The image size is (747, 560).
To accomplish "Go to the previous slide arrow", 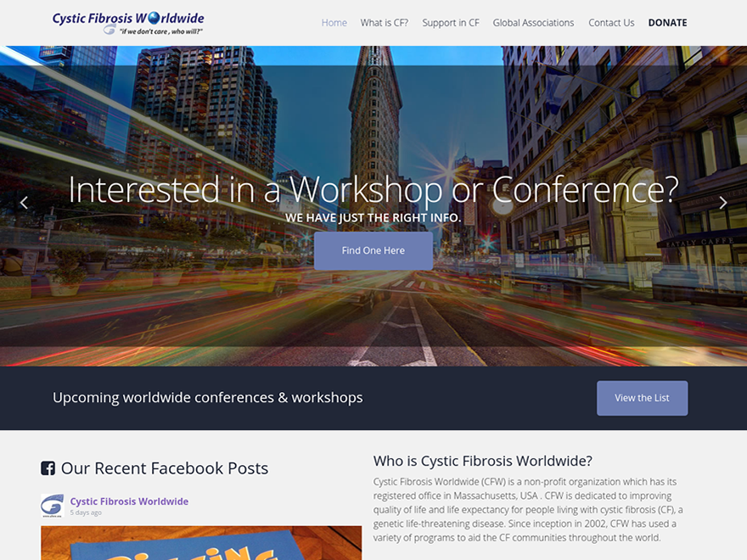I will 24,203.
